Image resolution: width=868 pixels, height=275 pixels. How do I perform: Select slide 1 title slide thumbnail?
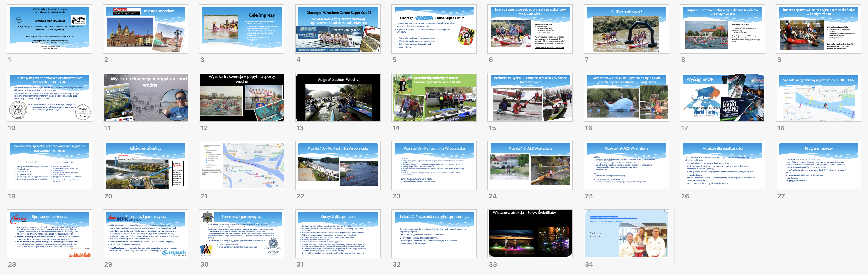click(49, 29)
